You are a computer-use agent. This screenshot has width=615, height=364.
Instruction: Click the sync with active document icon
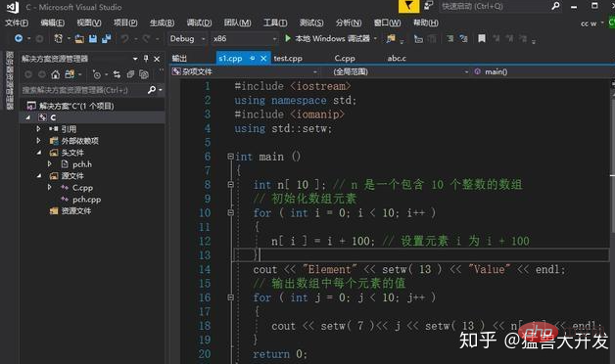coord(117,74)
